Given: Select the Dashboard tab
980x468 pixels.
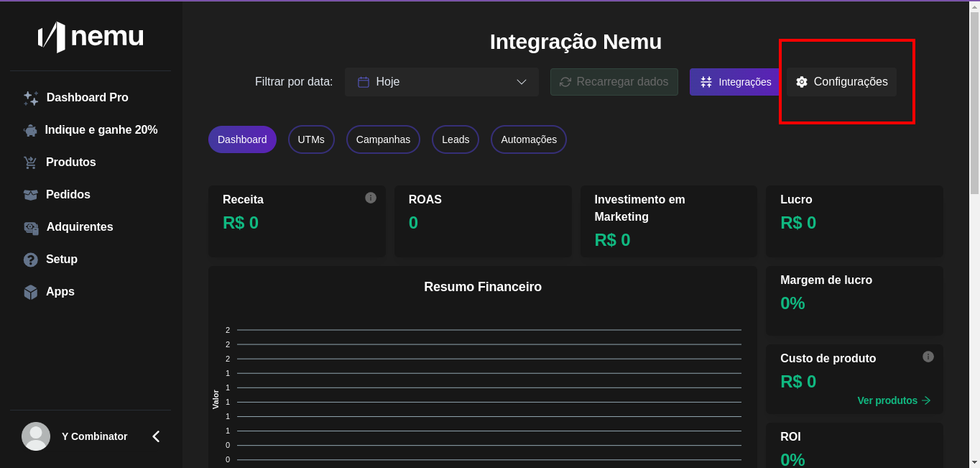Looking at the screenshot, I should click(242, 139).
